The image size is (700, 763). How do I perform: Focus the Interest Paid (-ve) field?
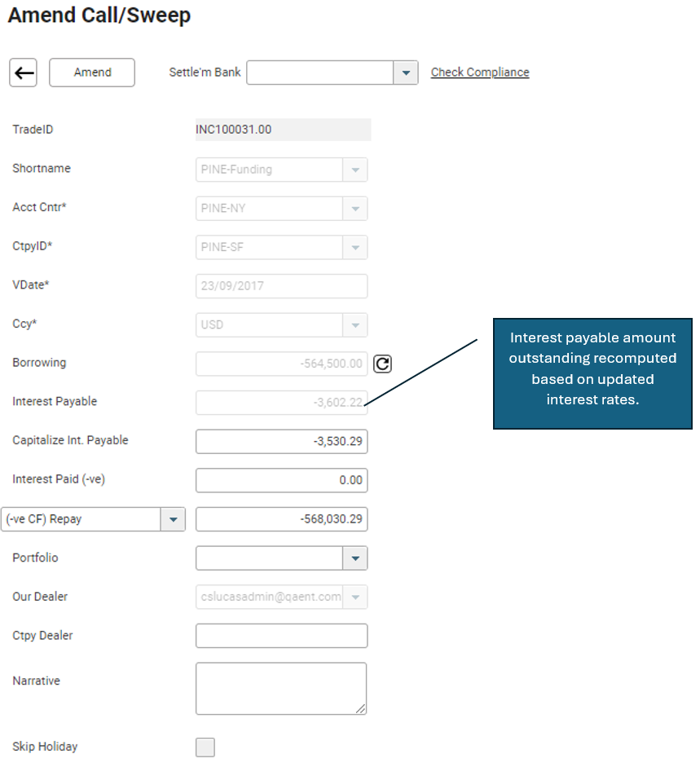(x=281, y=480)
